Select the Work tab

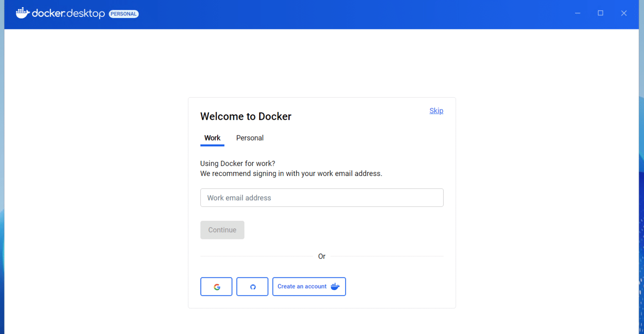(212, 138)
